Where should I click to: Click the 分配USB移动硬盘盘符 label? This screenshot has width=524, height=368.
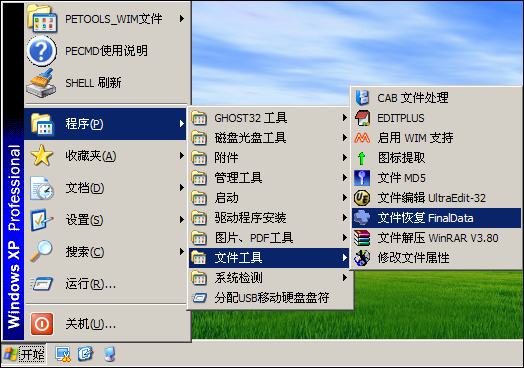pyautogui.click(x=272, y=297)
